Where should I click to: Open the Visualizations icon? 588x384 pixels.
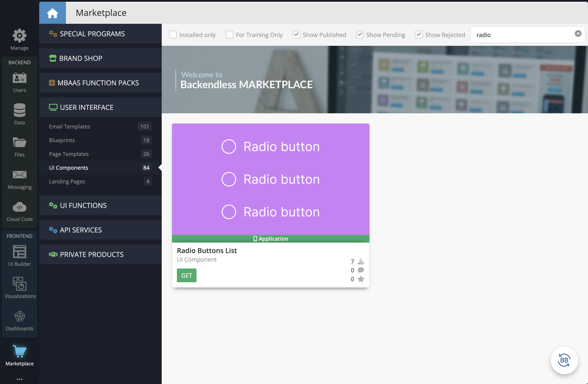coord(20,284)
